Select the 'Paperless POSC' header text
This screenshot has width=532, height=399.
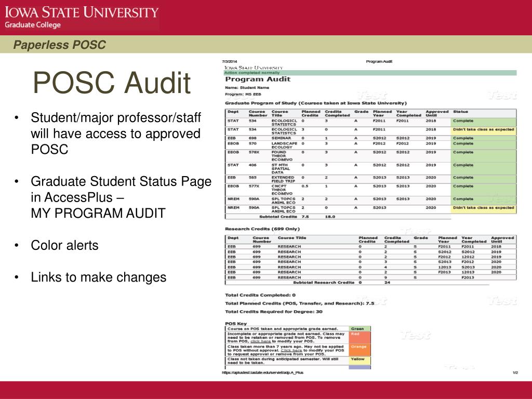pos(60,45)
